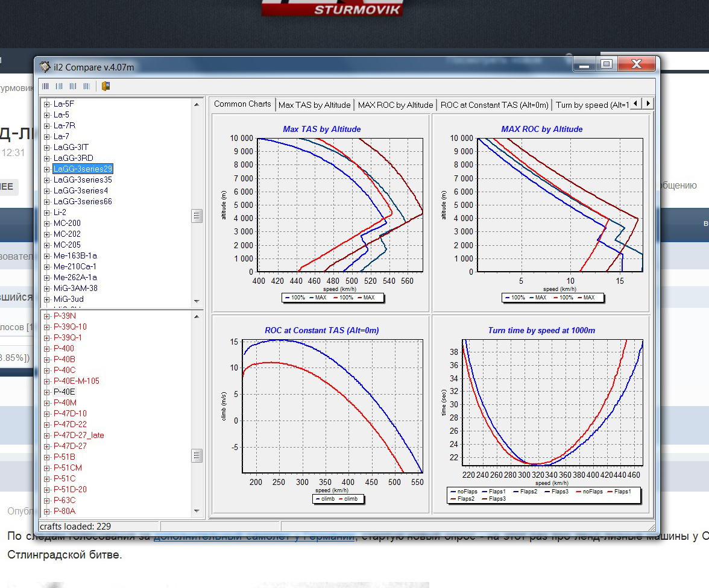Viewport: 709px width, 588px height.
Task: Click the lower aircraft list scrollbar thumb
Action: tap(197, 455)
